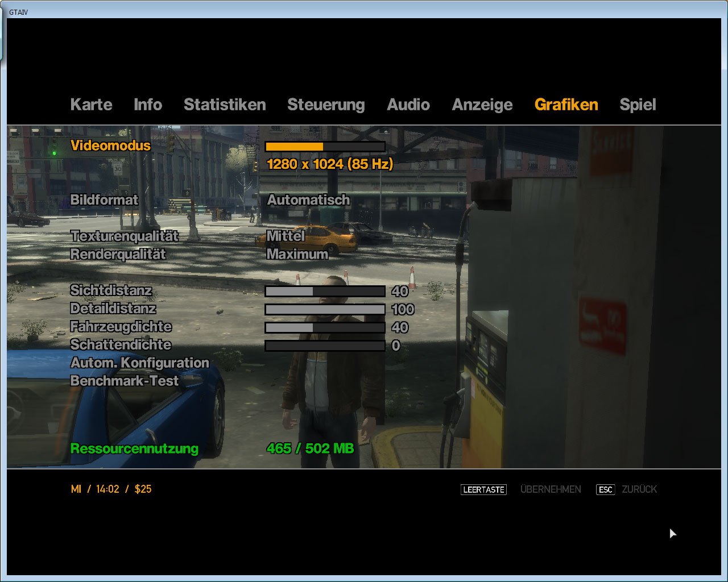This screenshot has width=728, height=582.
Task: Click ÜBERNEHMEN to apply settings
Action: point(551,489)
